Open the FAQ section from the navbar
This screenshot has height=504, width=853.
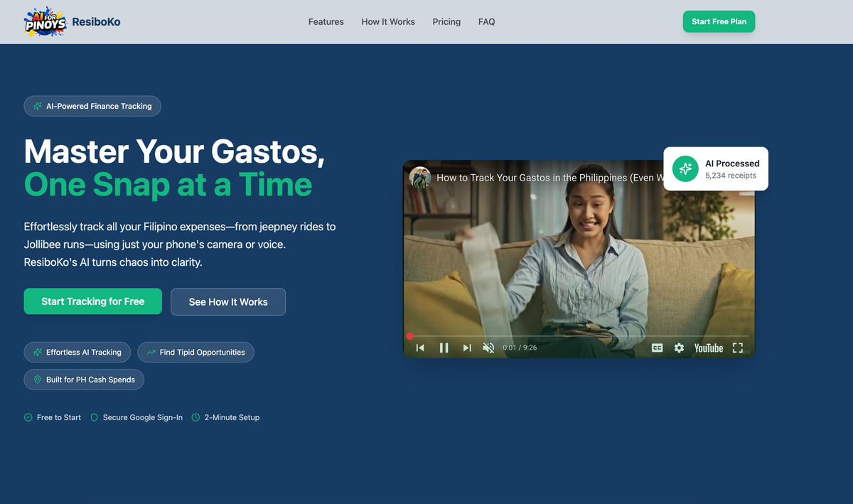(486, 21)
